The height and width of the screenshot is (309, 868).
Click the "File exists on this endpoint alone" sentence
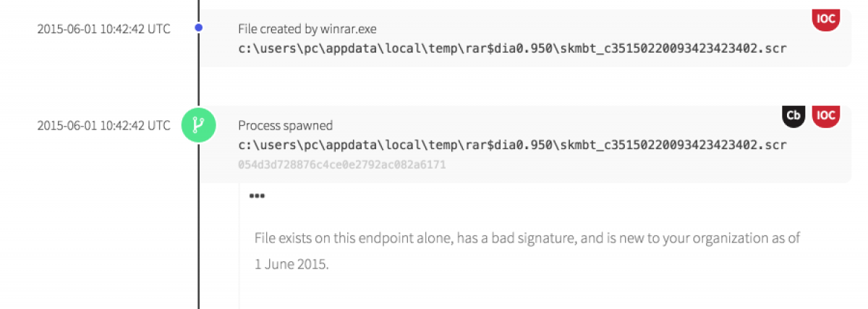coord(527,238)
